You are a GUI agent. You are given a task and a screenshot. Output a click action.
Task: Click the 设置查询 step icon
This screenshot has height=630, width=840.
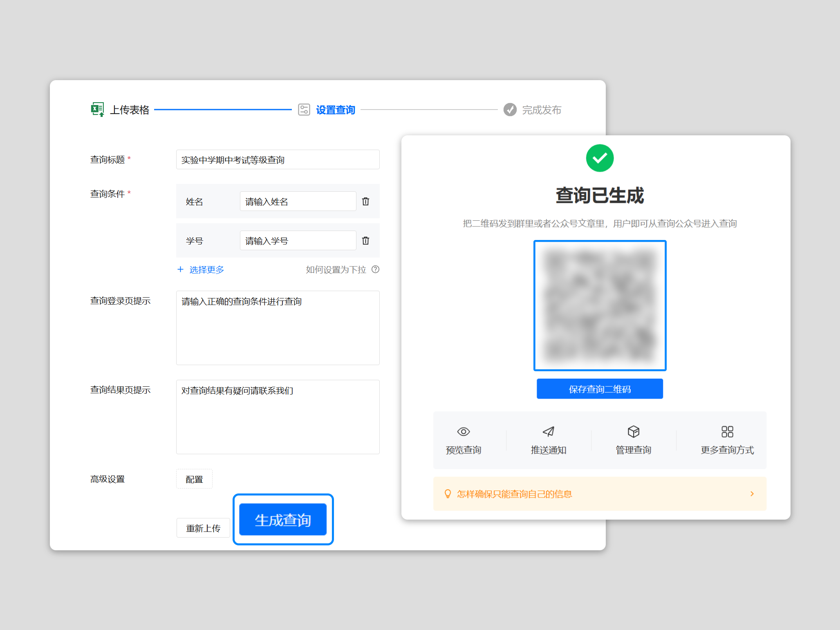click(x=304, y=110)
